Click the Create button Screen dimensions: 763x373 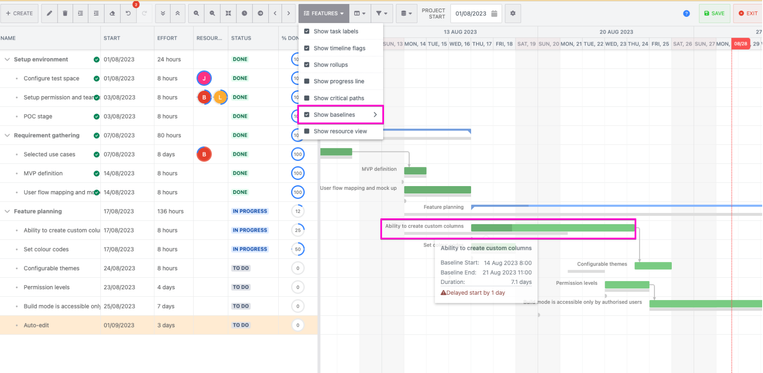[19, 14]
